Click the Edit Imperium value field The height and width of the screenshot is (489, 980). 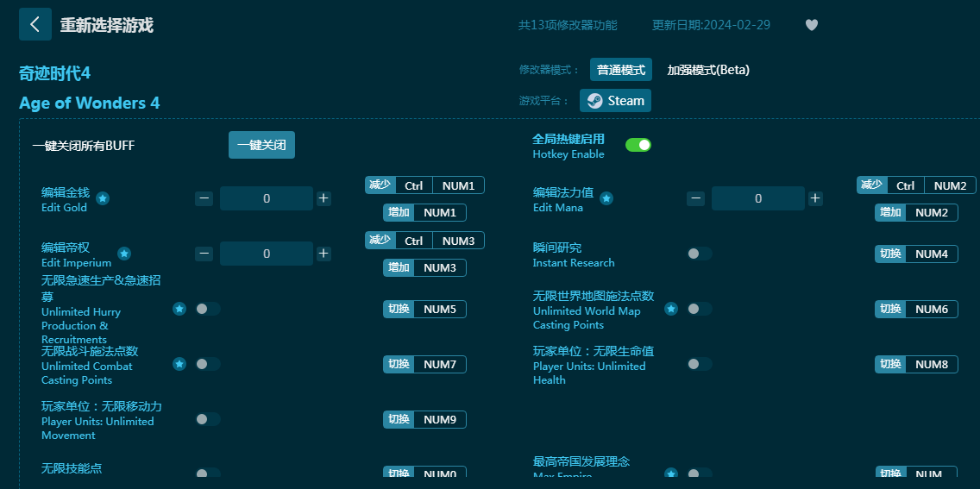coord(267,254)
